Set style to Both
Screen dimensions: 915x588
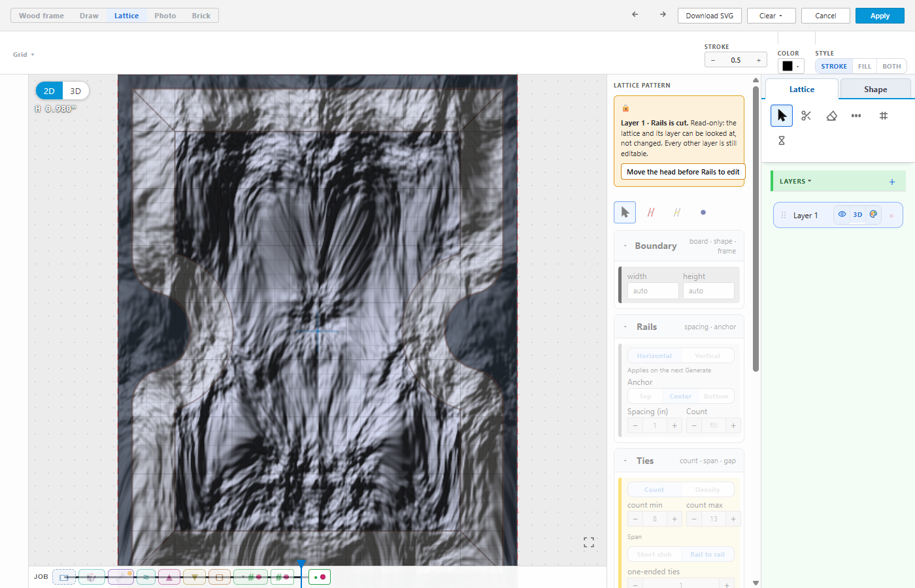891,66
